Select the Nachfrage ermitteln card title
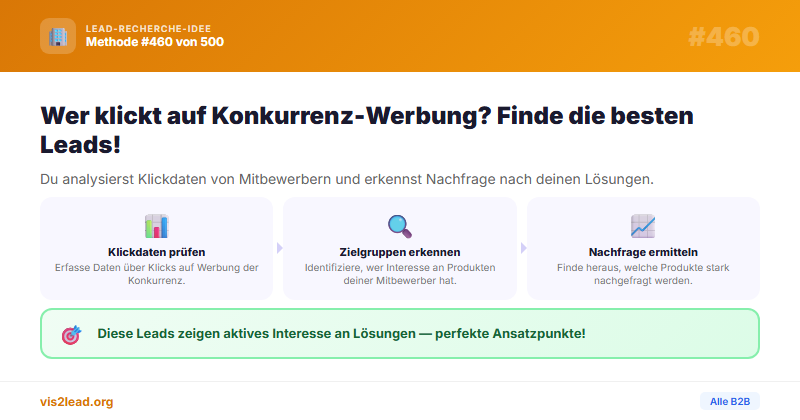800x420 pixels. pos(643,252)
